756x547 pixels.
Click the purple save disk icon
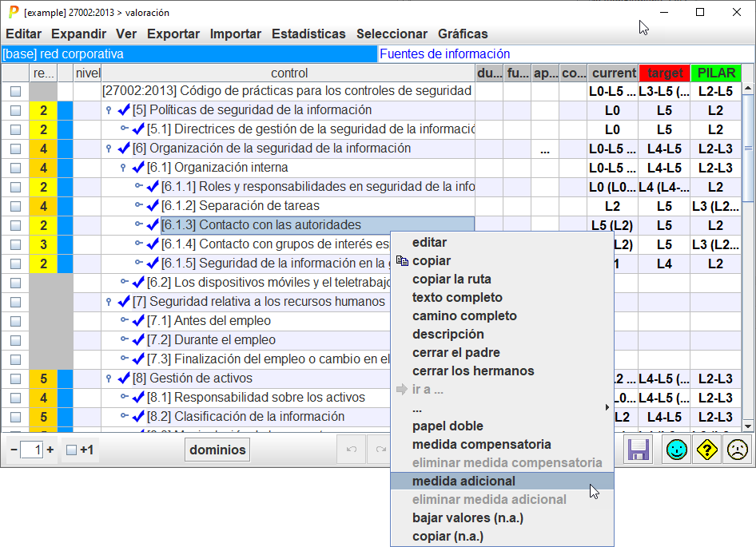click(638, 450)
